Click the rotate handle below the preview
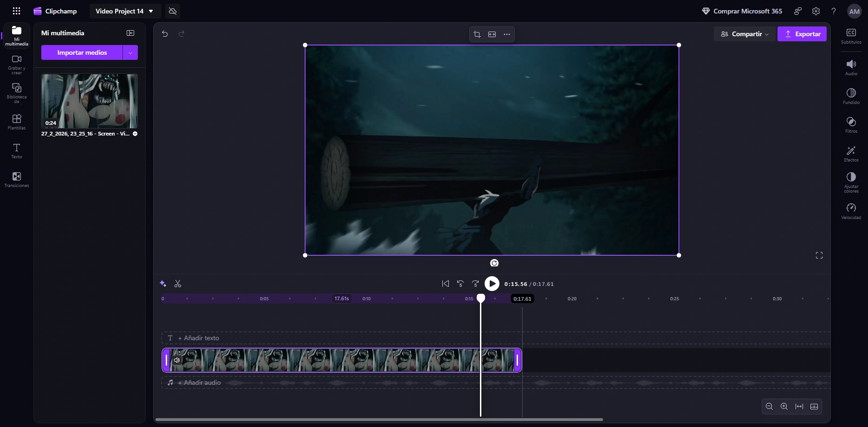 point(494,263)
